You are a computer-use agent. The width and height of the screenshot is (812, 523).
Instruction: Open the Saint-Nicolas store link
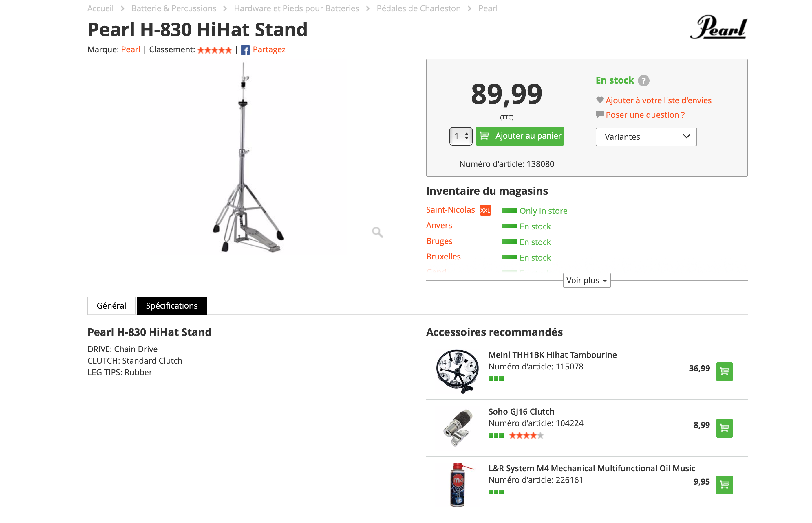click(x=450, y=210)
